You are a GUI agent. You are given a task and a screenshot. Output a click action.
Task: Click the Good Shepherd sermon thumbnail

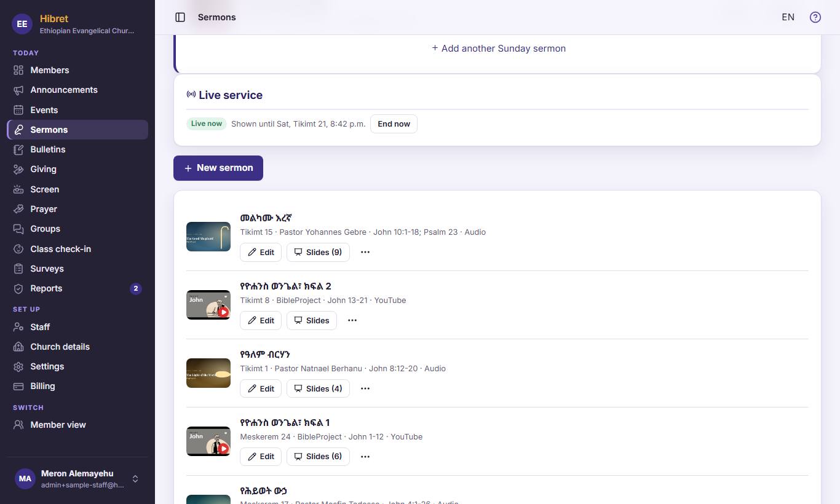click(208, 237)
